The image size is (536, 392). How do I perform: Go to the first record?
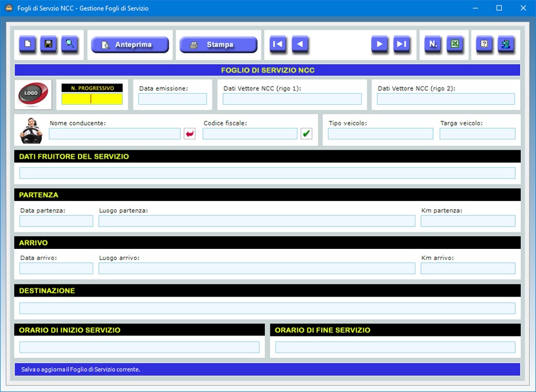(x=278, y=44)
